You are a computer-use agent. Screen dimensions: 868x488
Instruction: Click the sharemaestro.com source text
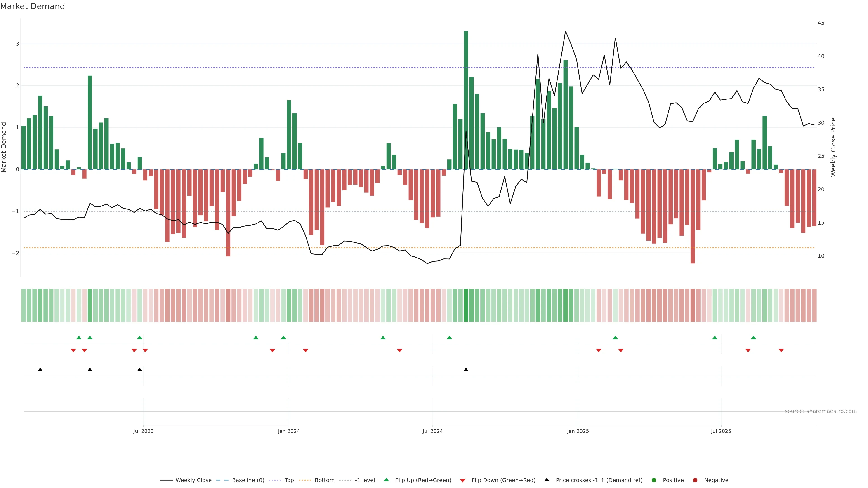(821, 411)
